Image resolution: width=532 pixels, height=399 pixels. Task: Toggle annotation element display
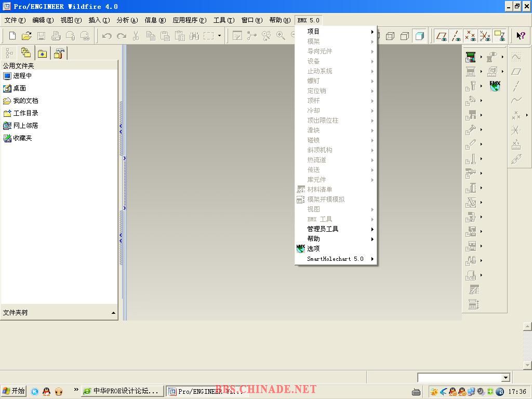pos(500,36)
